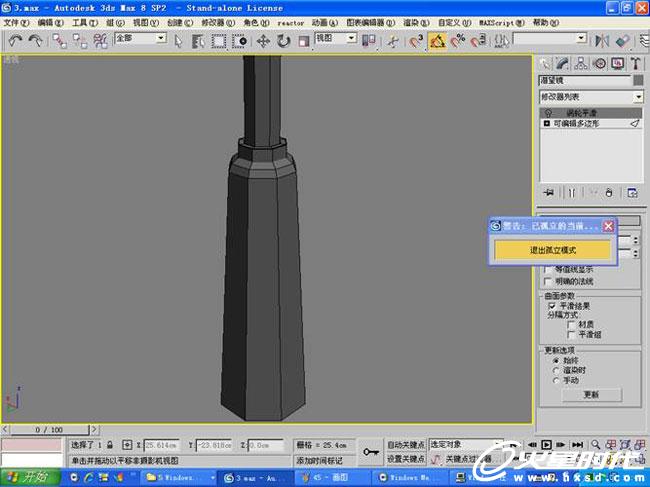
Task: Open the 文件 menu
Action: [x=16, y=23]
